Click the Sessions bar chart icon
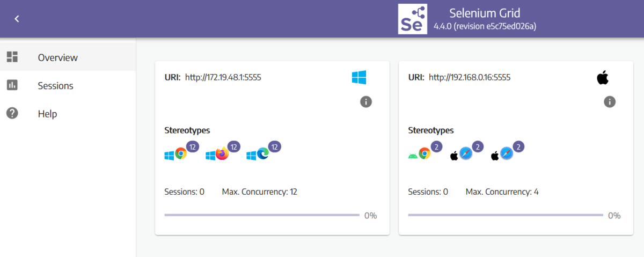Image resolution: width=644 pixels, height=257 pixels. coord(12,85)
